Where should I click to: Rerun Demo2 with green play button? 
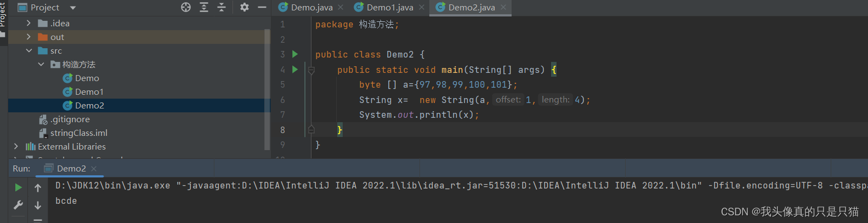pos(18,187)
